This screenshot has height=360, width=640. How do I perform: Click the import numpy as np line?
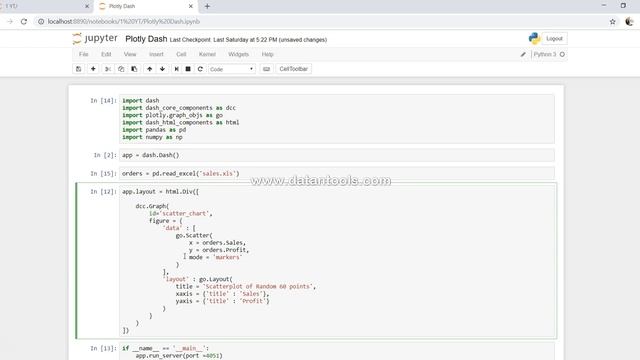tap(152, 137)
